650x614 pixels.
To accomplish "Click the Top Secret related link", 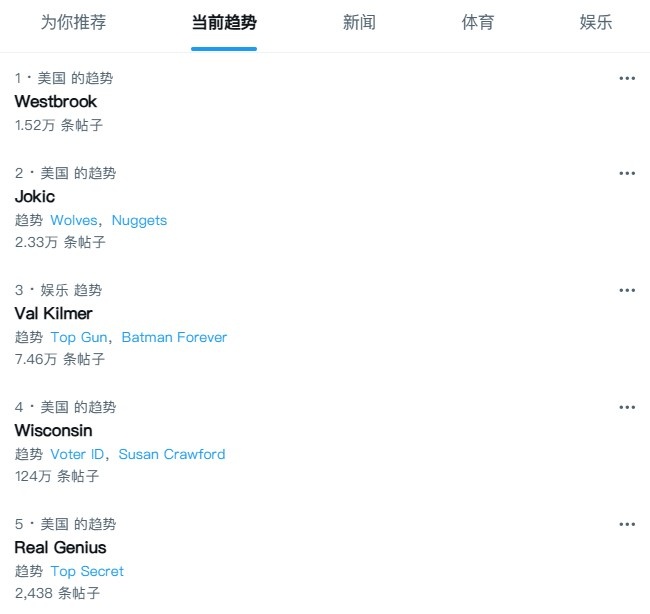I will pos(87,571).
